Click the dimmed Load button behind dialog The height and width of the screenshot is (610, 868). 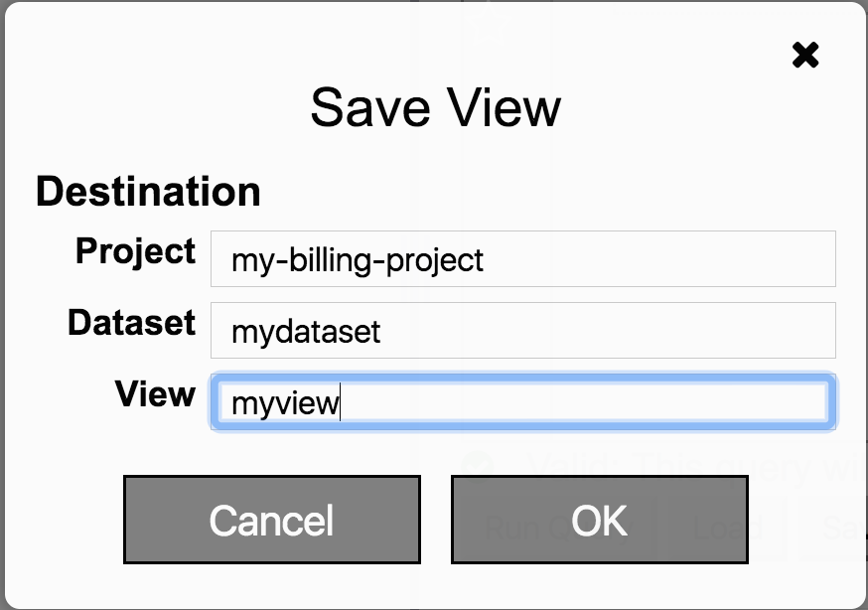(728, 528)
